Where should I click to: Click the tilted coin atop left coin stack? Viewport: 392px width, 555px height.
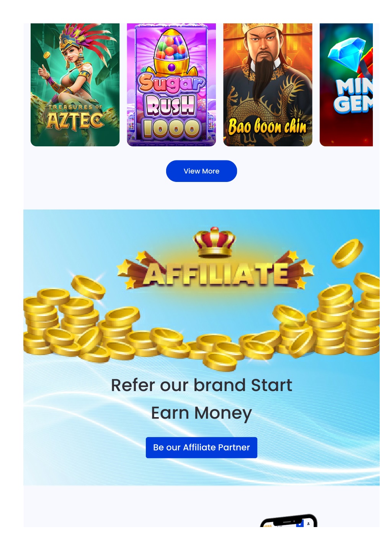point(88,287)
